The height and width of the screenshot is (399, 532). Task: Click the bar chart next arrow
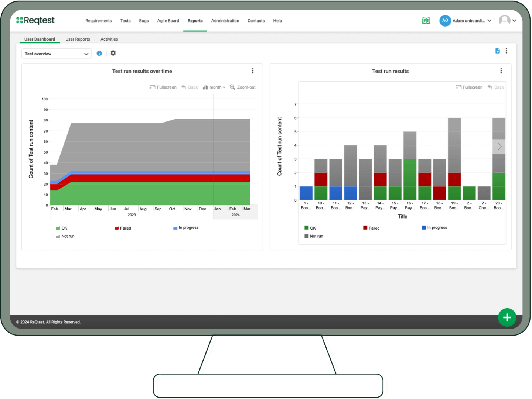point(499,147)
